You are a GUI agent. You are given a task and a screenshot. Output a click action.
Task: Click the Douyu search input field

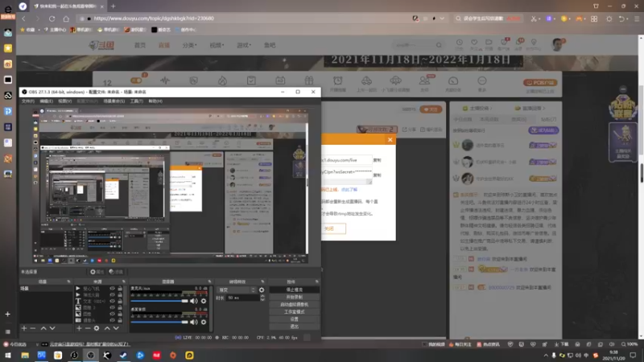tap(413, 45)
